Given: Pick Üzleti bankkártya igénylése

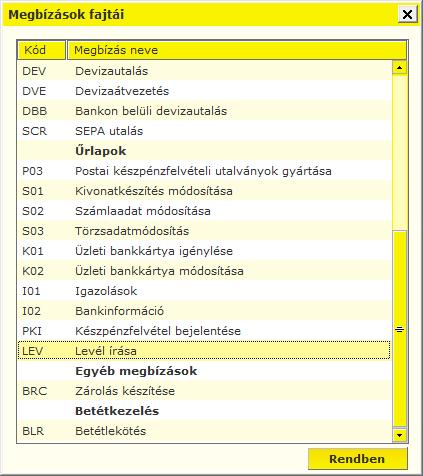Looking at the screenshot, I should point(204,251).
